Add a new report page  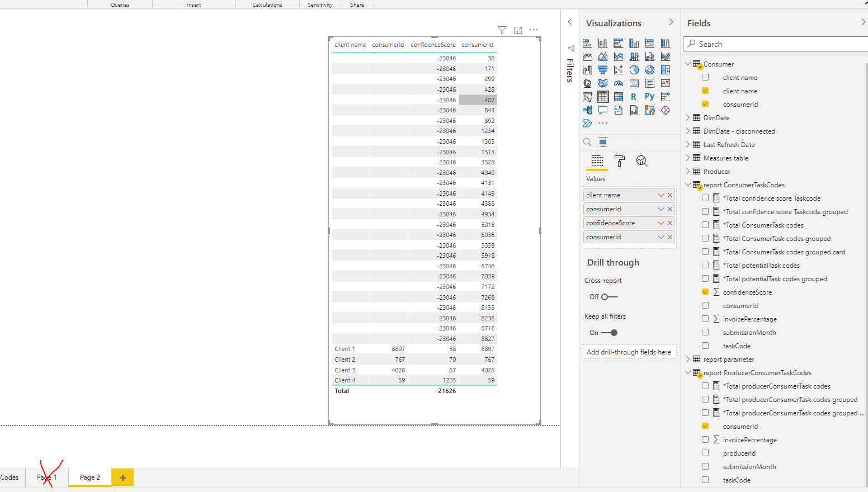click(122, 477)
